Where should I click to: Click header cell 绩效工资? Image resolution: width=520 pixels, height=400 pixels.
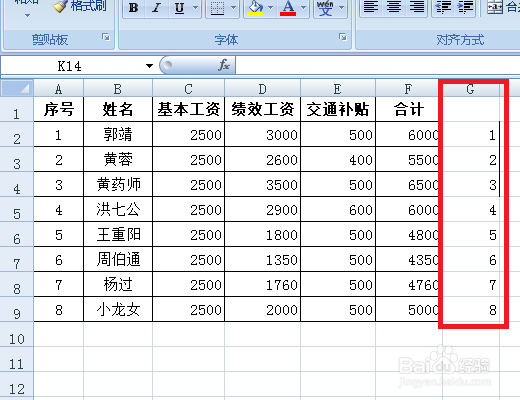(x=263, y=109)
